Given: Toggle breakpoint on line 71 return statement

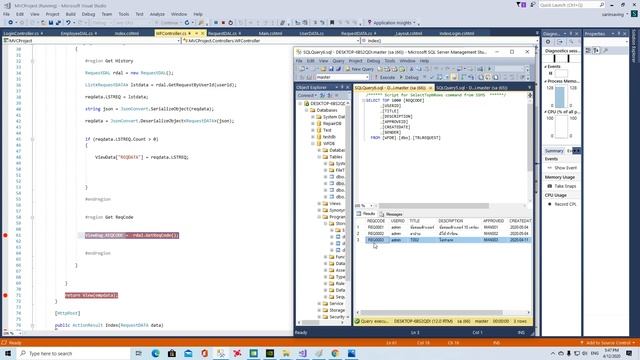Looking at the screenshot, I should point(5,295).
